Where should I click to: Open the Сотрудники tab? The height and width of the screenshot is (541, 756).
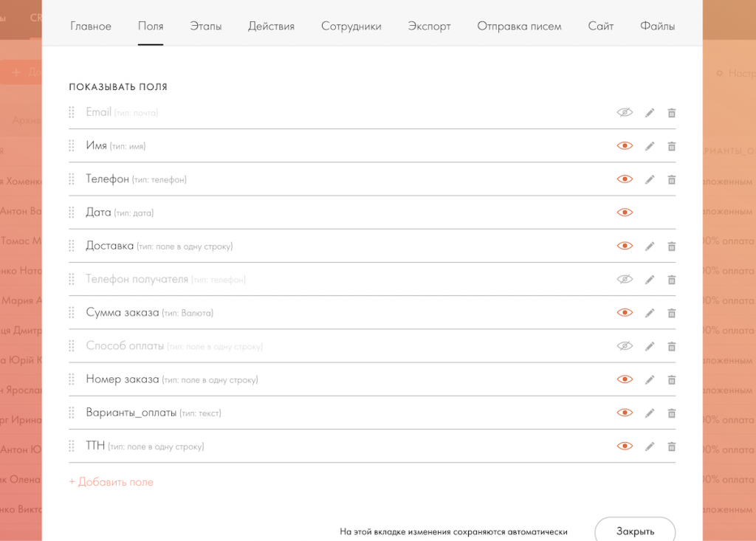pyautogui.click(x=351, y=26)
